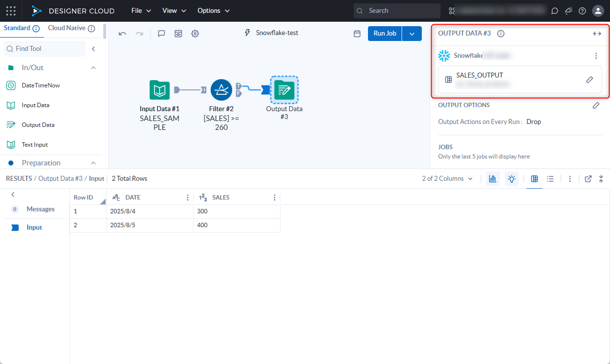Switch to the Cloud Native tab

tap(67, 28)
